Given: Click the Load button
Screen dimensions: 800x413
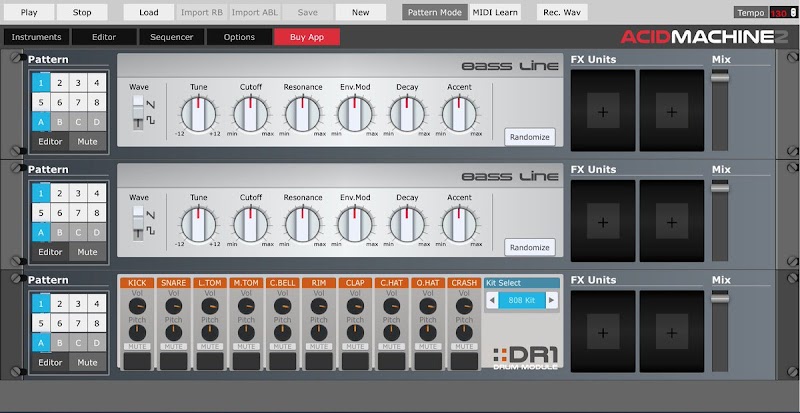Looking at the screenshot, I should [148, 12].
